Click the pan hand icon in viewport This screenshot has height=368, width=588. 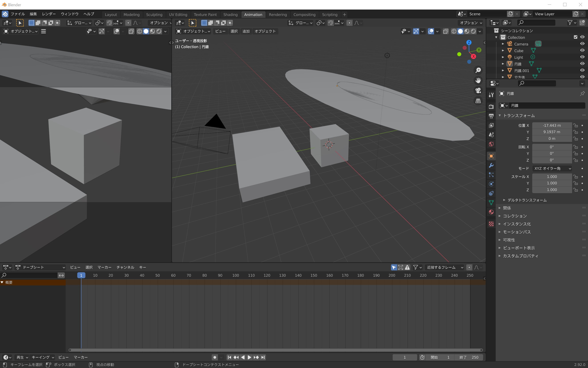(478, 80)
